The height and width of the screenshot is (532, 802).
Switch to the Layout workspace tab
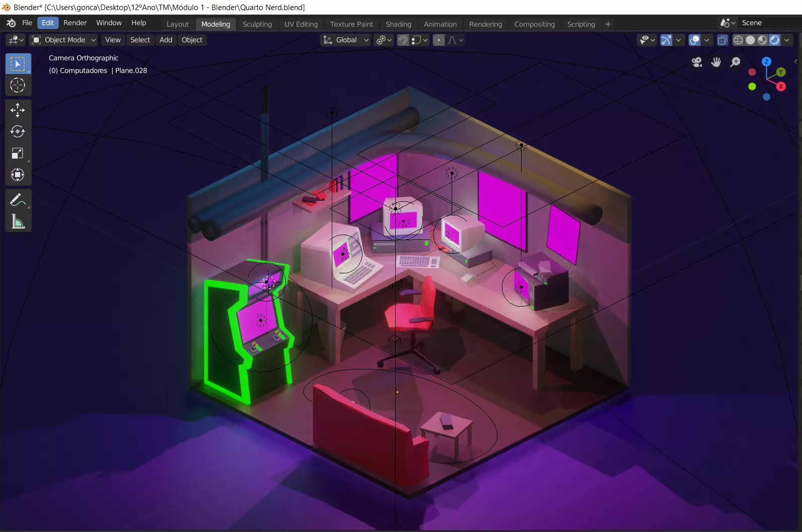pos(178,24)
